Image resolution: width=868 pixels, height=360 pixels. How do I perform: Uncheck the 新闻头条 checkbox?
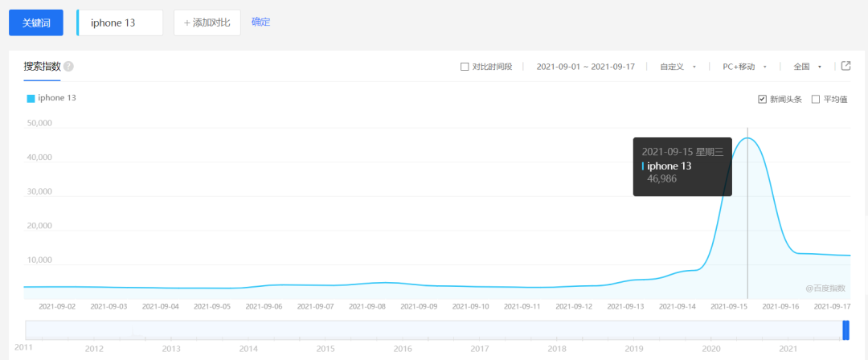coord(762,99)
